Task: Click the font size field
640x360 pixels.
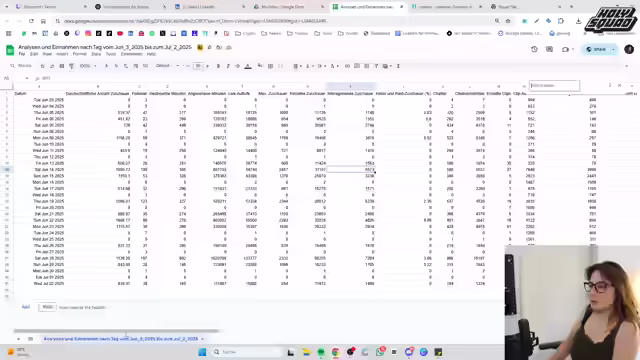Action: point(198,66)
